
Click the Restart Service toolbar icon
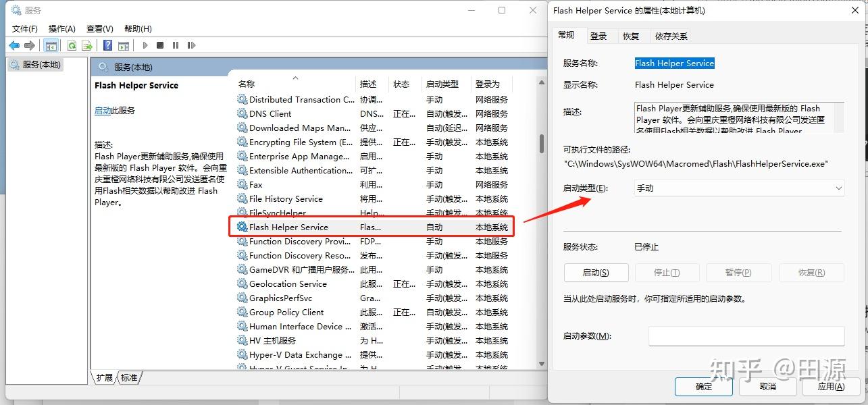[x=192, y=45]
